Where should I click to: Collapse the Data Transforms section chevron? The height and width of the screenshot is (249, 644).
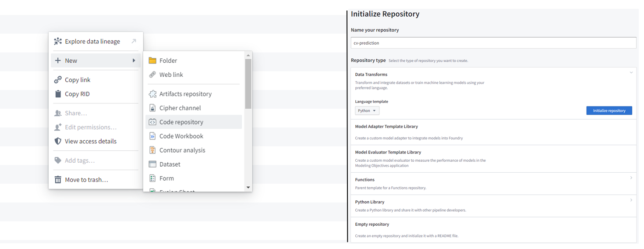(631, 73)
